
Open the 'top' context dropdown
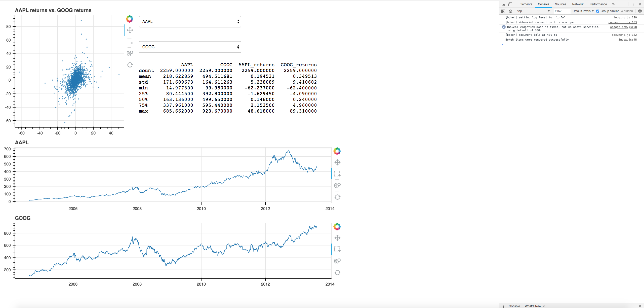click(x=533, y=11)
